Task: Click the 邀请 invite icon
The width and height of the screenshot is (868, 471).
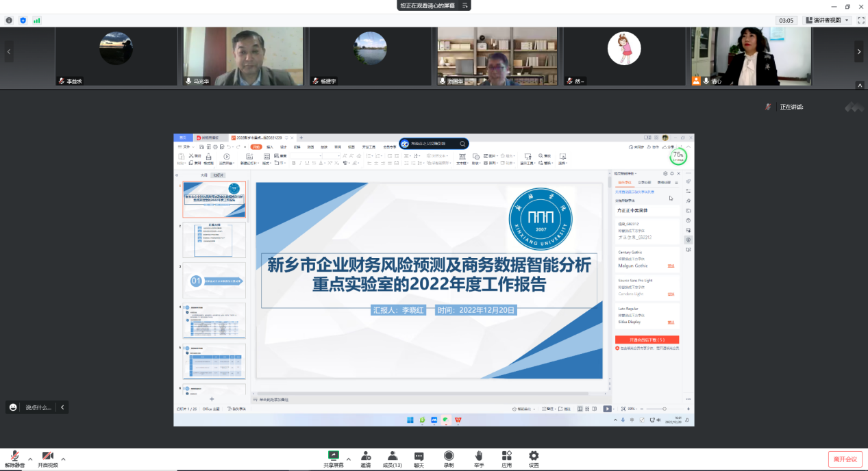Action: tap(366, 457)
